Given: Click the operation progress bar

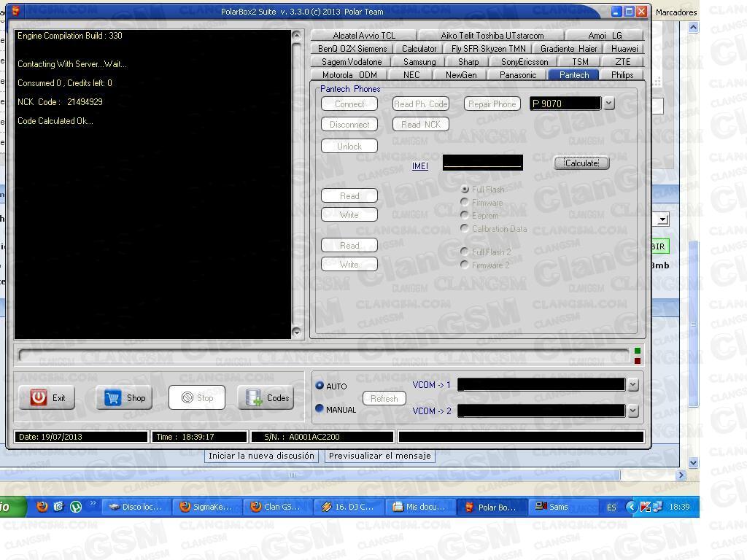Looking at the screenshot, I should click(324, 355).
